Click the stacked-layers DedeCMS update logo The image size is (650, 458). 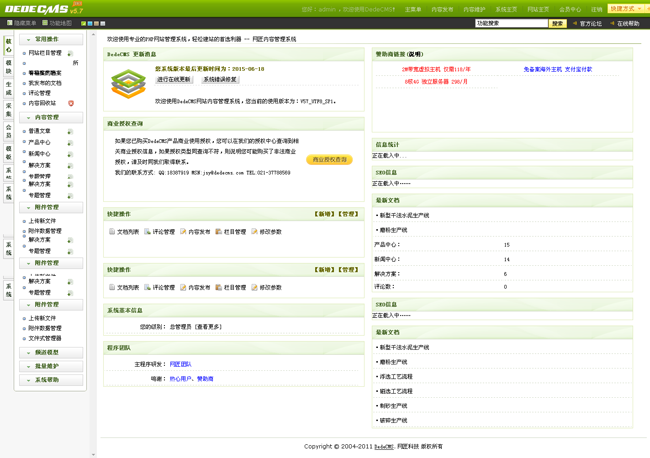(129, 84)
